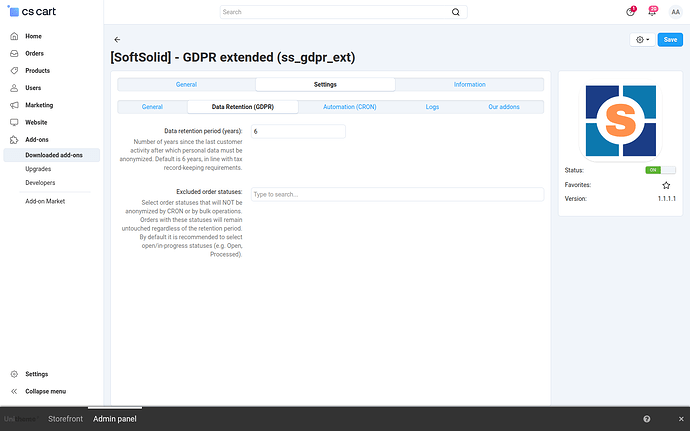The width and height of the screenshot is (690, 431).
Task: Switch to the top General tab
Action: click(186, 85)
